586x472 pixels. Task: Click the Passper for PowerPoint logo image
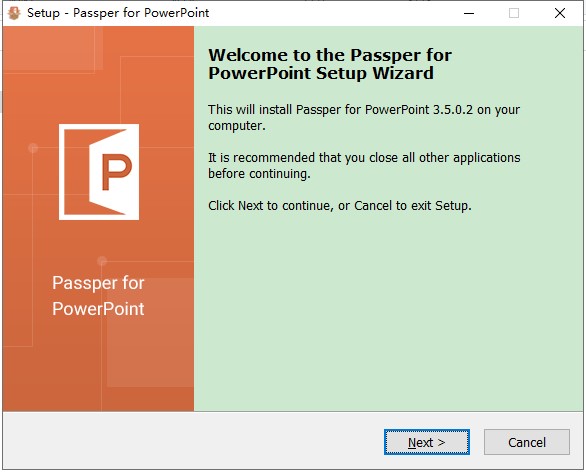[99, 172]
